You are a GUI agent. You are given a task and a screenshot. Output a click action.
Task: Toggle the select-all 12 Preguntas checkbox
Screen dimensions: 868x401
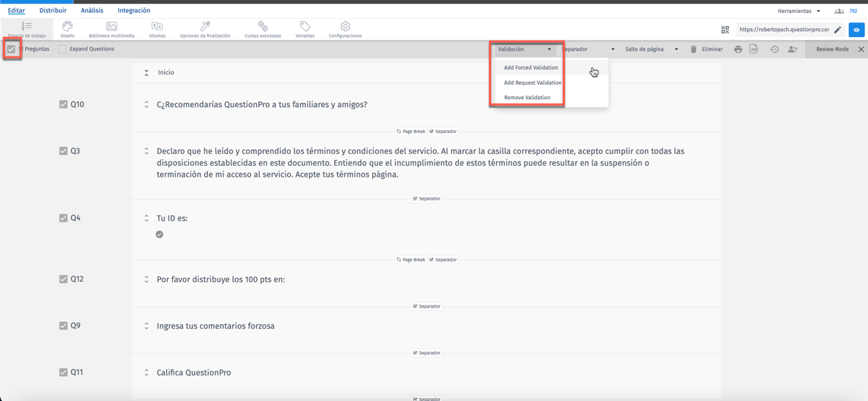click(x=12, y=49)
